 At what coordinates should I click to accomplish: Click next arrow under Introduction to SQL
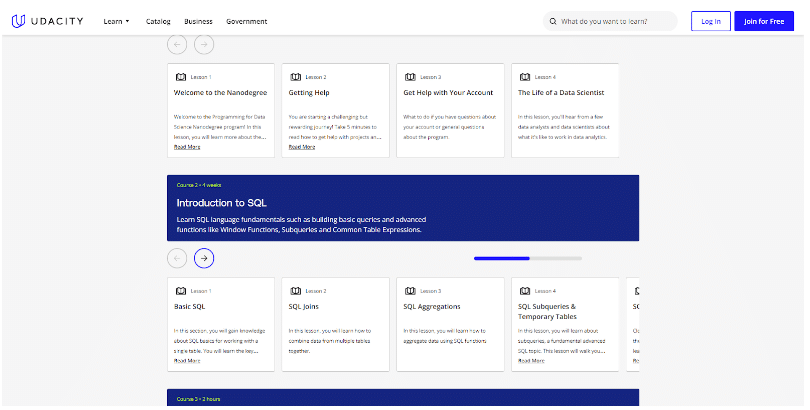point(204,258)
